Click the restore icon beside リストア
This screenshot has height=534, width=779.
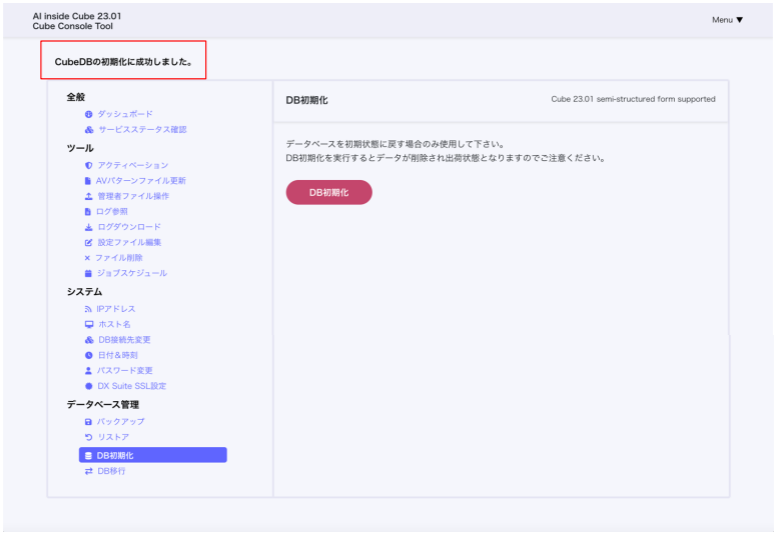tap(88, 437)
